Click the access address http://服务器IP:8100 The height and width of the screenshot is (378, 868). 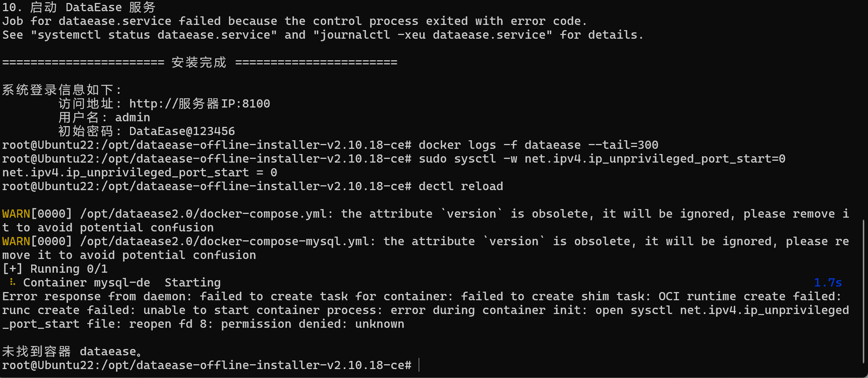click(x=200, y=104)
